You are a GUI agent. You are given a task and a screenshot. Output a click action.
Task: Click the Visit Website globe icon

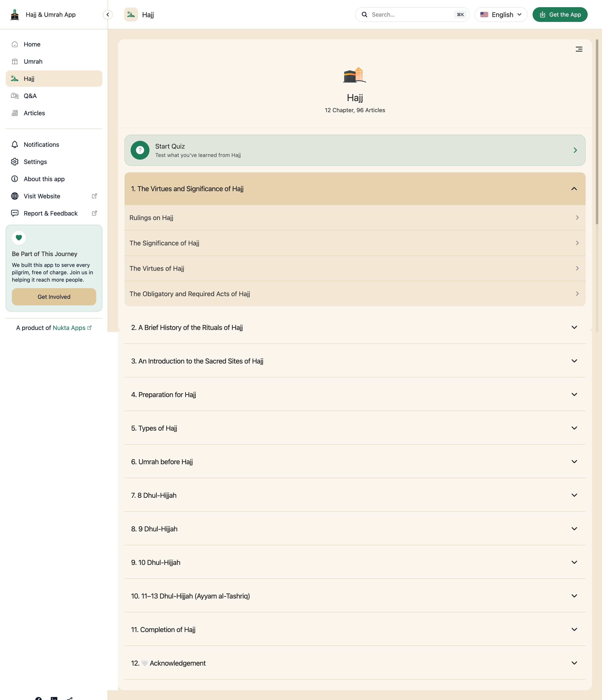click(x=15, y=196)
